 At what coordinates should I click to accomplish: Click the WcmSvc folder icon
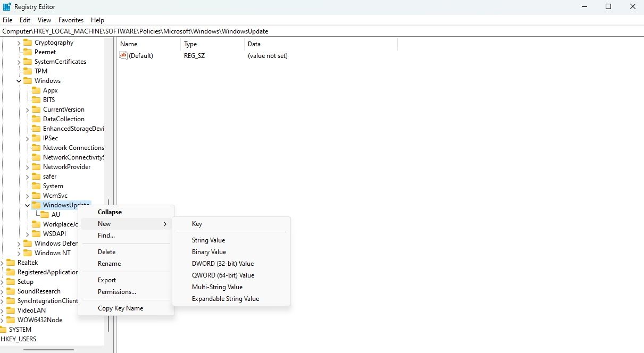tap(36, 196)
